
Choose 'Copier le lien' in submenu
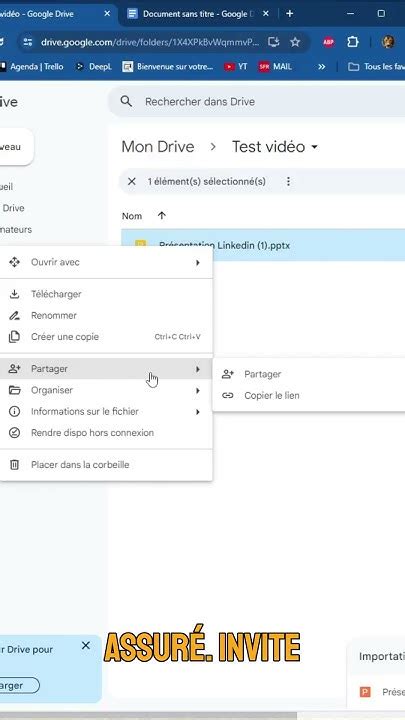(309, 395)
